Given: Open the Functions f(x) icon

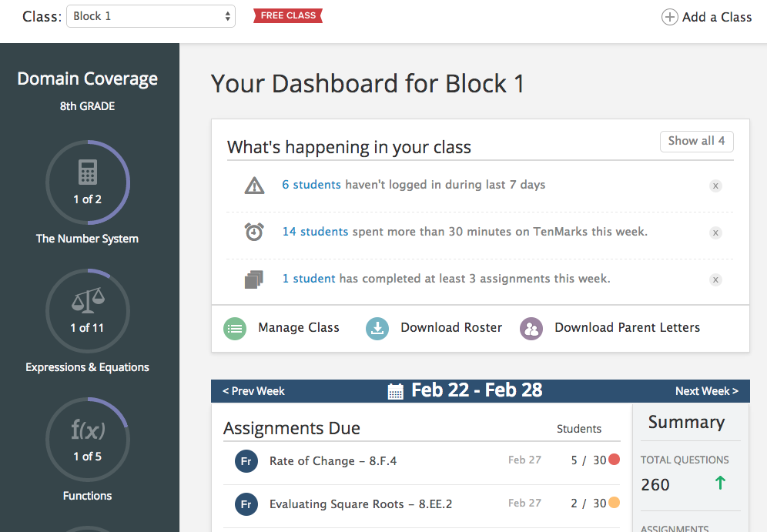Looking at the screenshot, I should click(x=88, y=430).
